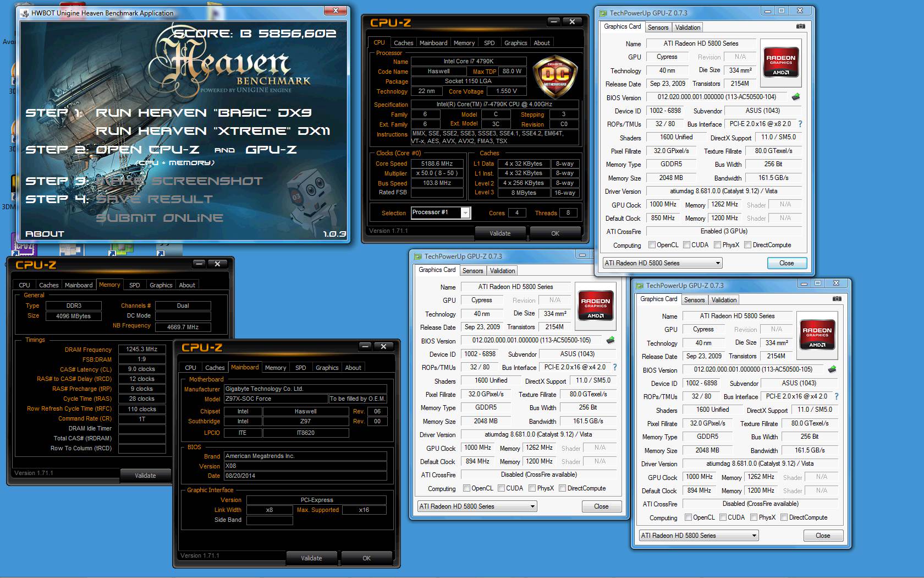Click Save Result in HWBOT Heaven window
The width and height of the screenshot is (924, 578).
[x=154, y=199]
